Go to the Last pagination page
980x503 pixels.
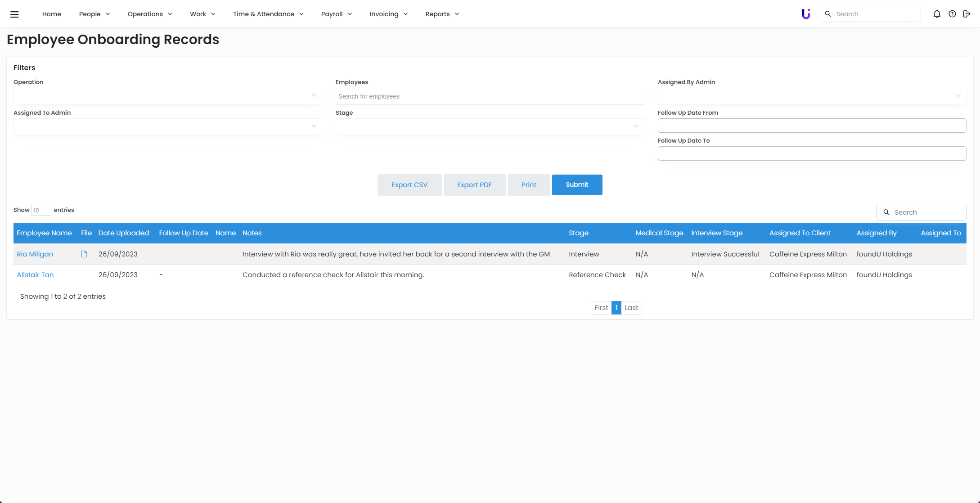[631, 308]
